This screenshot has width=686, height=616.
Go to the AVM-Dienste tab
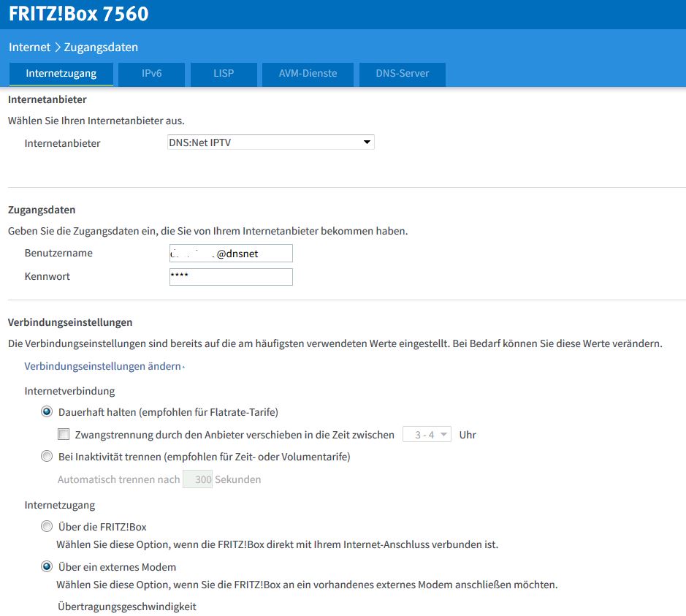click(308, 74)
